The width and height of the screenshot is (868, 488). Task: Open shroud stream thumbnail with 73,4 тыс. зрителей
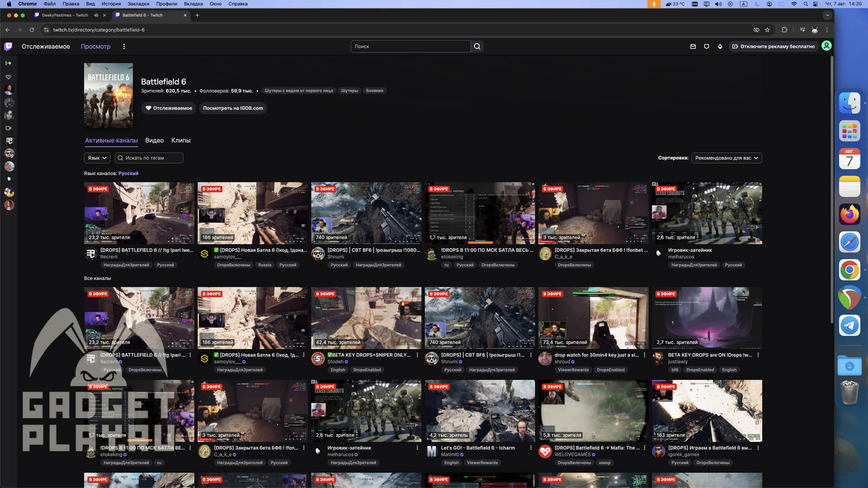pos(593,318)
